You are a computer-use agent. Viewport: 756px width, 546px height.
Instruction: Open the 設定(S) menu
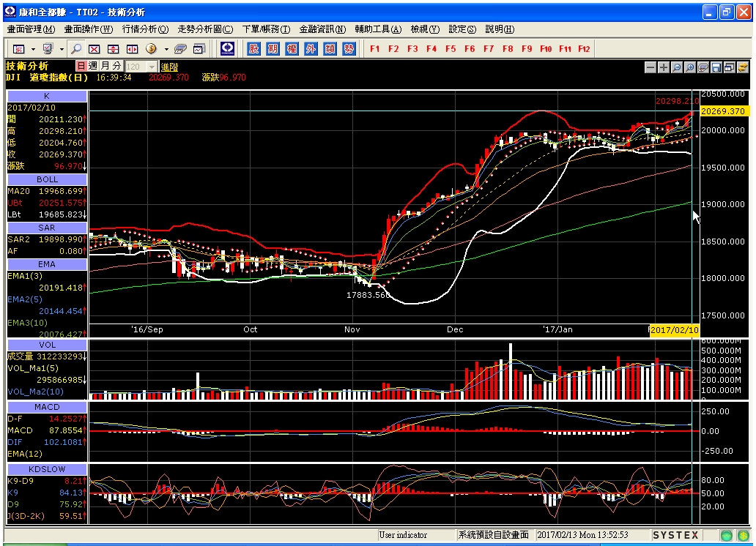(462, 29)
